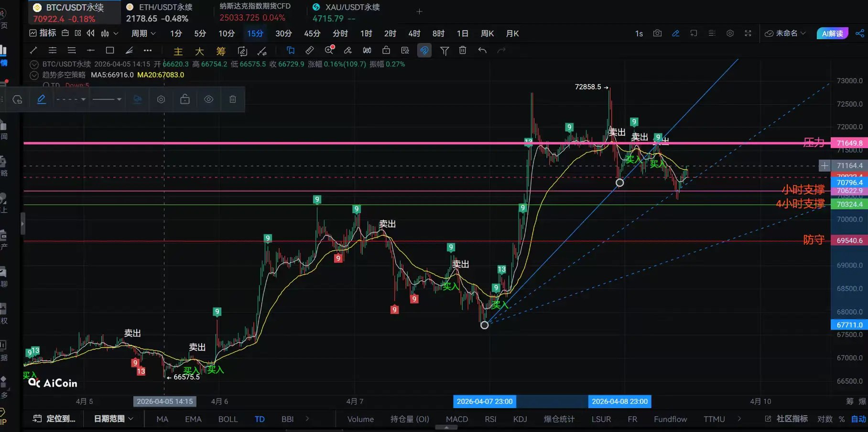Screen dimensions: 868x432
Task: Select the 1日 timeframe
Action: 463,33
